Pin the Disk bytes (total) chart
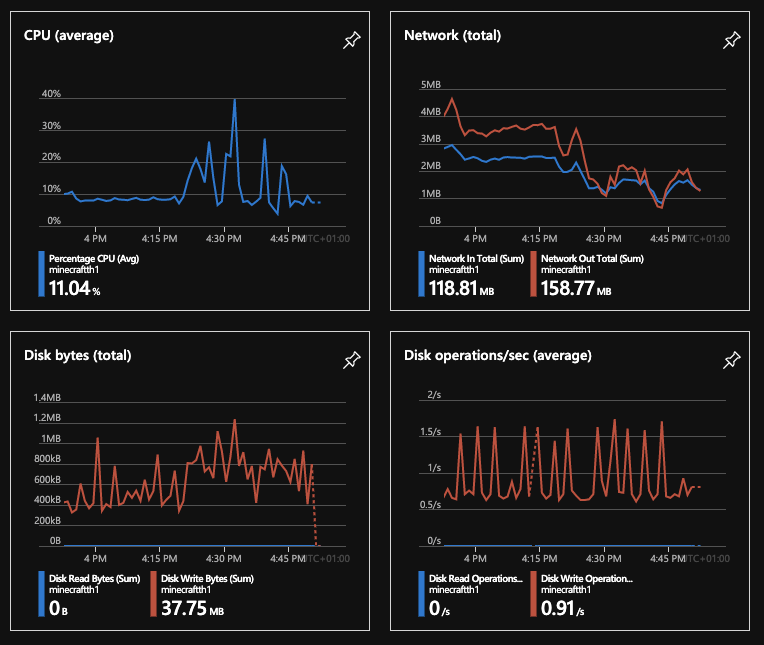This screenshot has width=764, height=645. 352,360
